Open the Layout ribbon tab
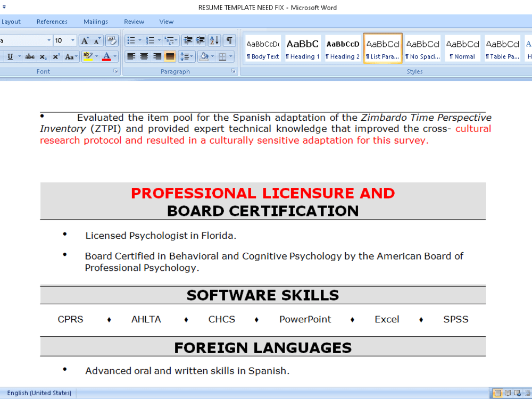Screen dimensions: 532x399 click(11, 22)
